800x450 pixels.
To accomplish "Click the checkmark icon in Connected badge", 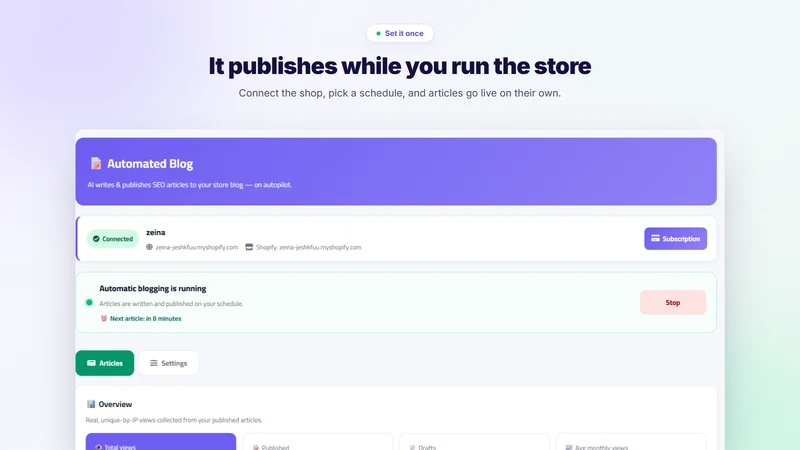I will click(x=96, y=239).
